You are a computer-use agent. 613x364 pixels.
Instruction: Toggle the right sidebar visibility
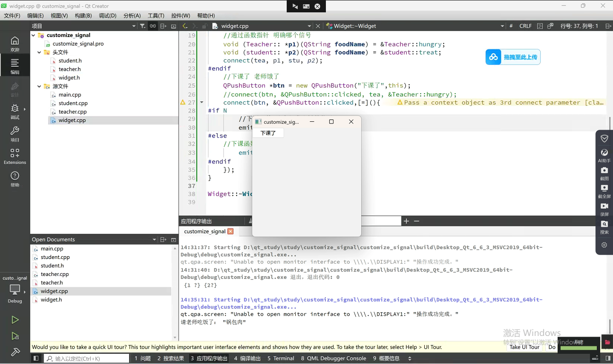point(608,358)
